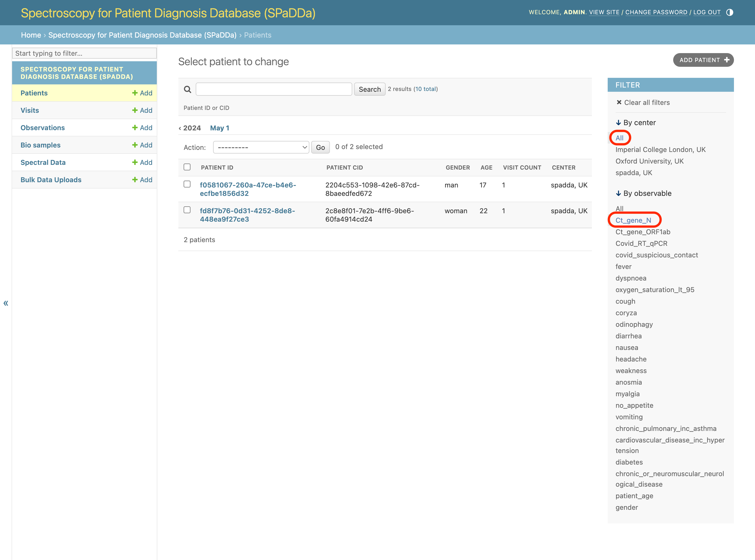Collapse the sidebar with the double-chevron icon
The width and height of the screenshot is (755, 560).
point(6,303)
